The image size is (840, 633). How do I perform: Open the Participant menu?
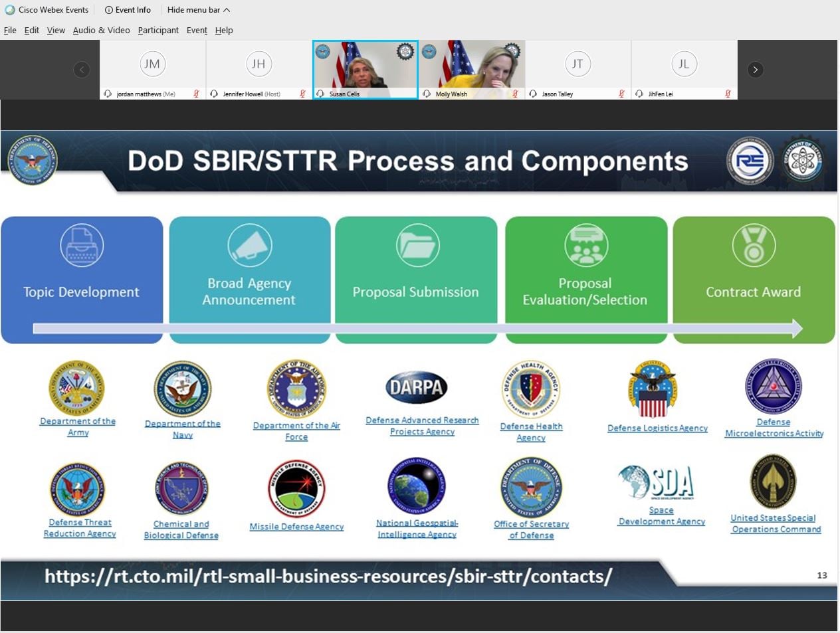tap(158, 30)
